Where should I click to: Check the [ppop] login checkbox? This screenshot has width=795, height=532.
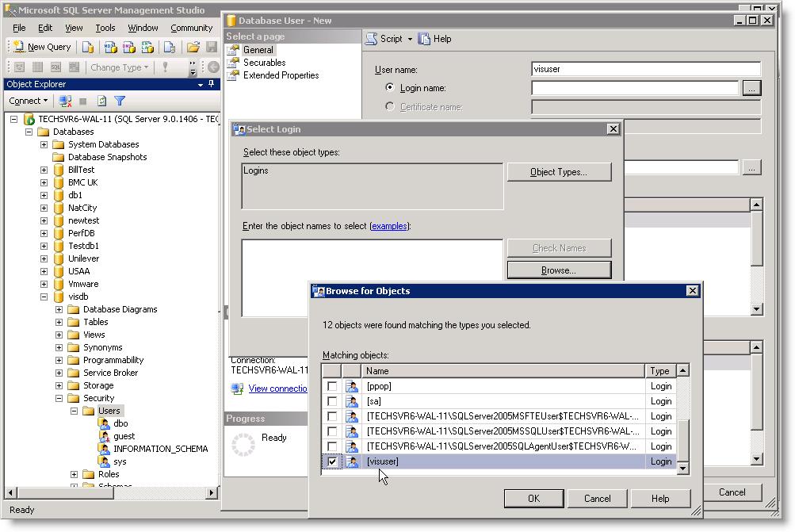tap(332, 386)
